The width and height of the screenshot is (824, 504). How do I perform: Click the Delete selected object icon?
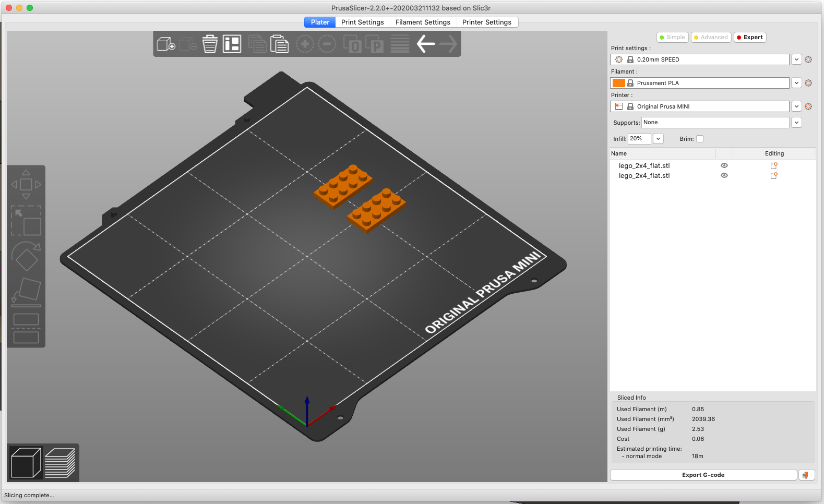tap(188, 44)
